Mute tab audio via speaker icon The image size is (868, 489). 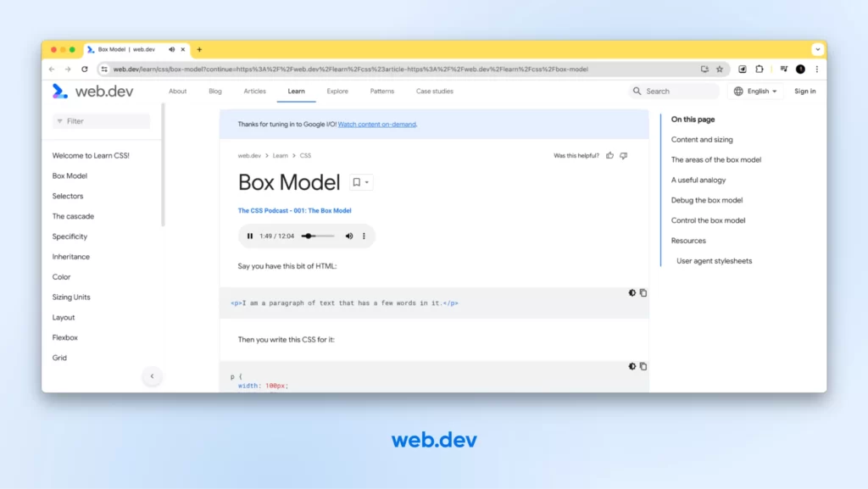point(171,49)
